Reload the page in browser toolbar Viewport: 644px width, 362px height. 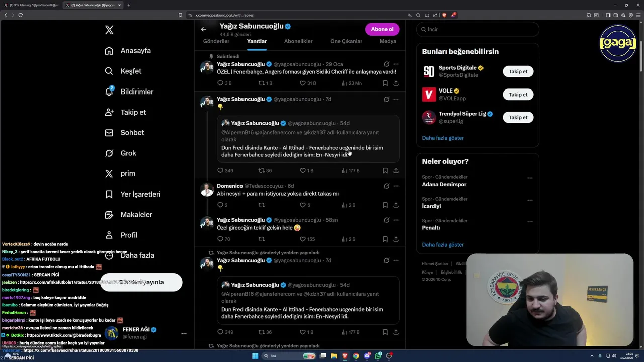pos(21,15)
